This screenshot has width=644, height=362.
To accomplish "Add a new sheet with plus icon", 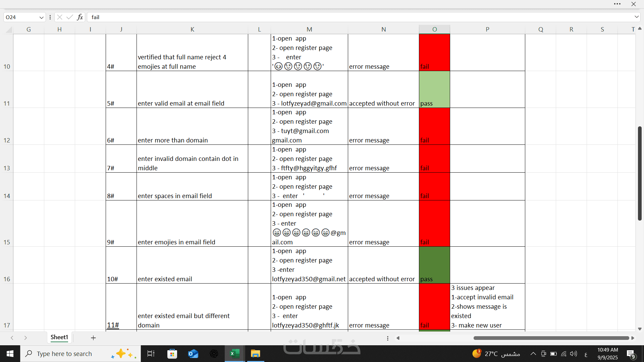I will click(93, 338).
